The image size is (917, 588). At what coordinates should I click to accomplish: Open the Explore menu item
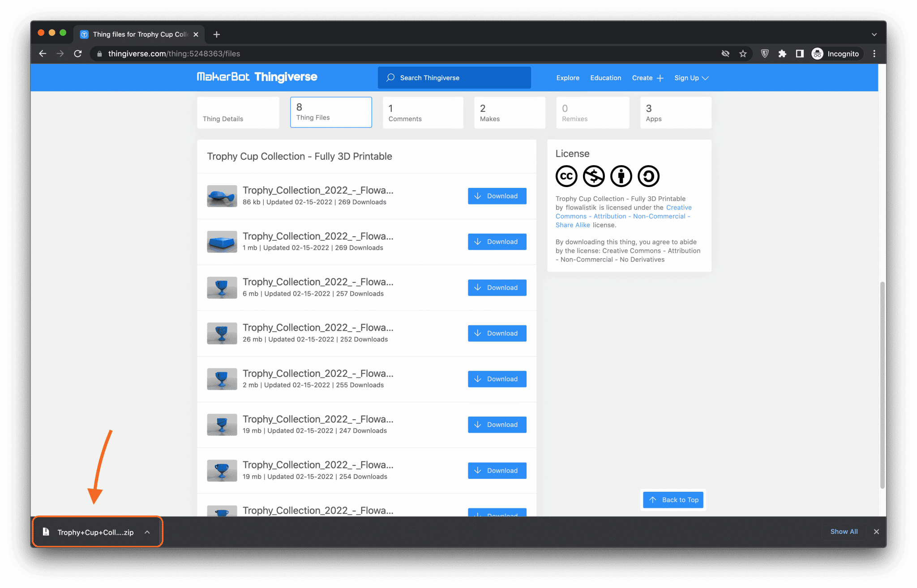(x=567, y=77)
